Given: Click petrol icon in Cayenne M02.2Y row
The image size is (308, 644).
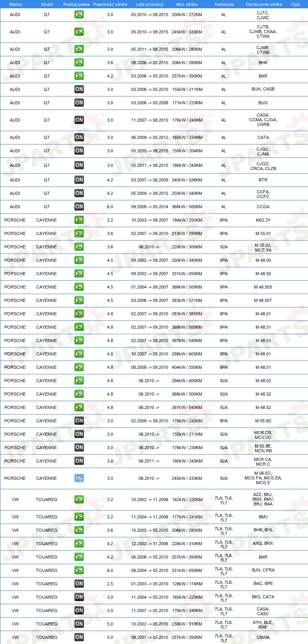Looking at the screenshot, I should [x=79, y=220].
